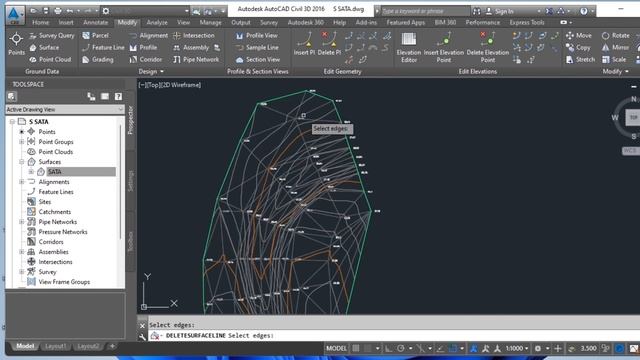Image resolution: width=640 pixels, height=360 pixels.
Task: Click the DELETESURFACELINE command line input
Action: 394,336
